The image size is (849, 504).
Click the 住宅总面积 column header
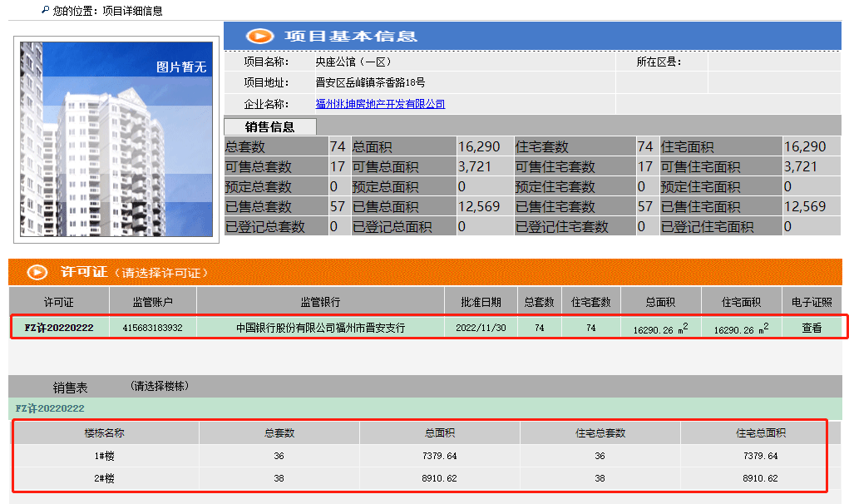[x=761, y=433]
